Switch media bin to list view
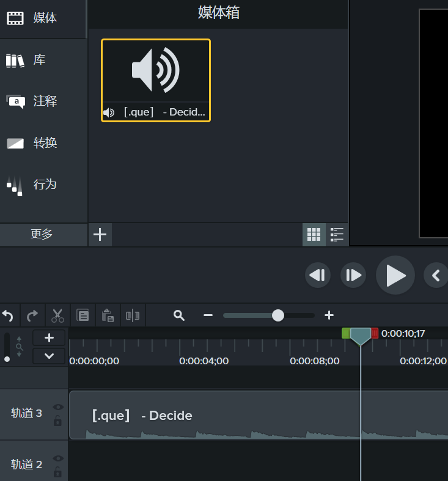The image size is (448, 481). 337,234
